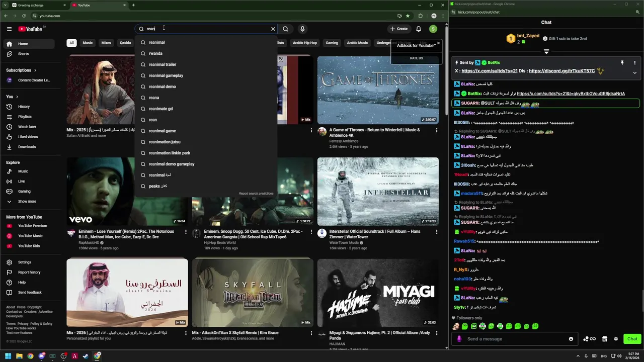Viewport: 644px width, 362px height.
Task: Open the Game of Thrones video thumbnail
Action: 378,90
